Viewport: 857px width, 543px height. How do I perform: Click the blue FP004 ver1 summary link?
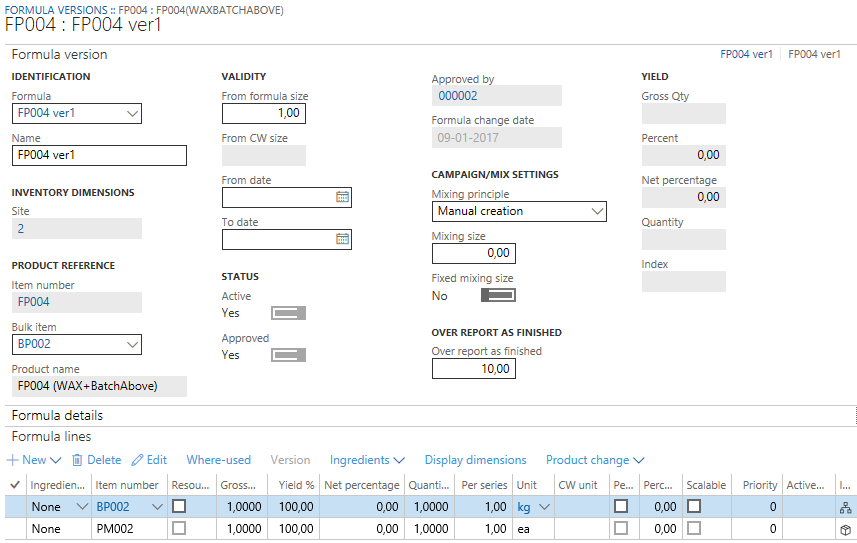pyautogui.click(x=746, y=54)
